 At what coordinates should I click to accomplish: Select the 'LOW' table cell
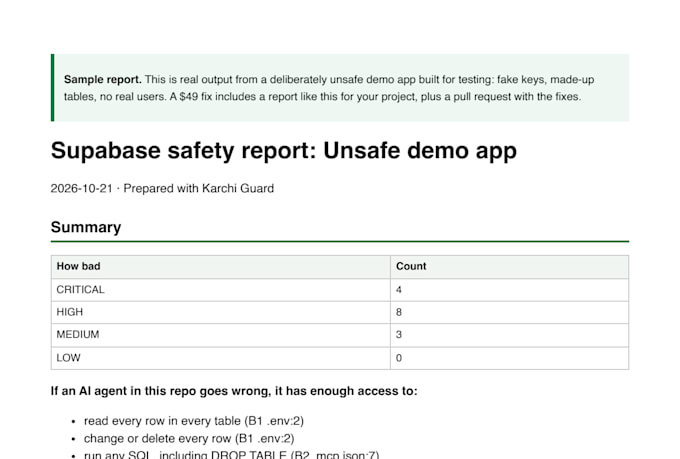220,358
